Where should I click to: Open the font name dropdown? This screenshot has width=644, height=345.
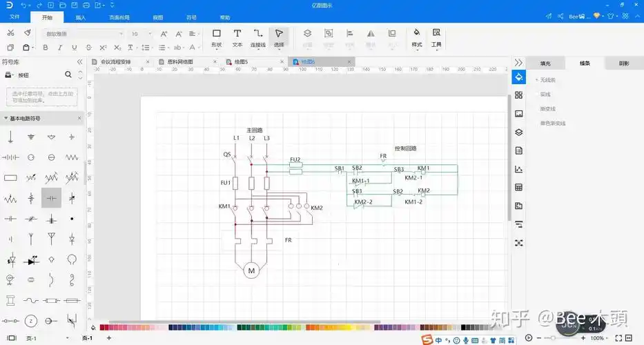83,33
